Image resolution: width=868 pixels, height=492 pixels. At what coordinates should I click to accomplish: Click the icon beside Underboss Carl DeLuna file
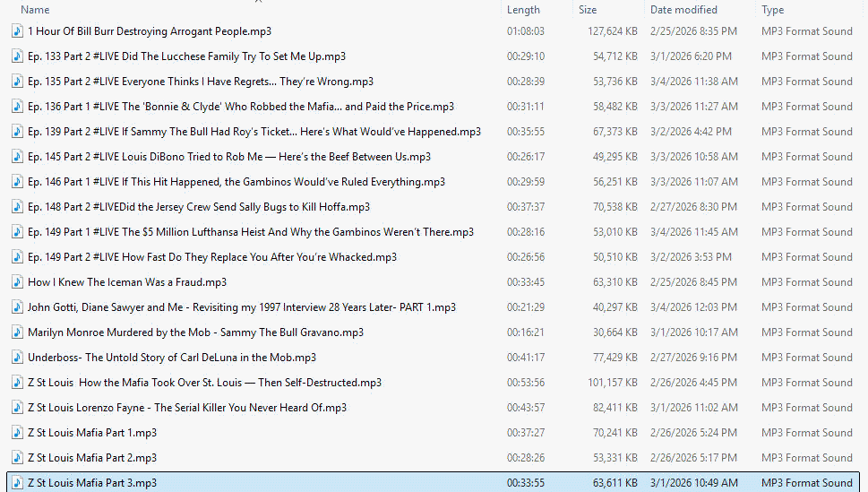[17, 358]
